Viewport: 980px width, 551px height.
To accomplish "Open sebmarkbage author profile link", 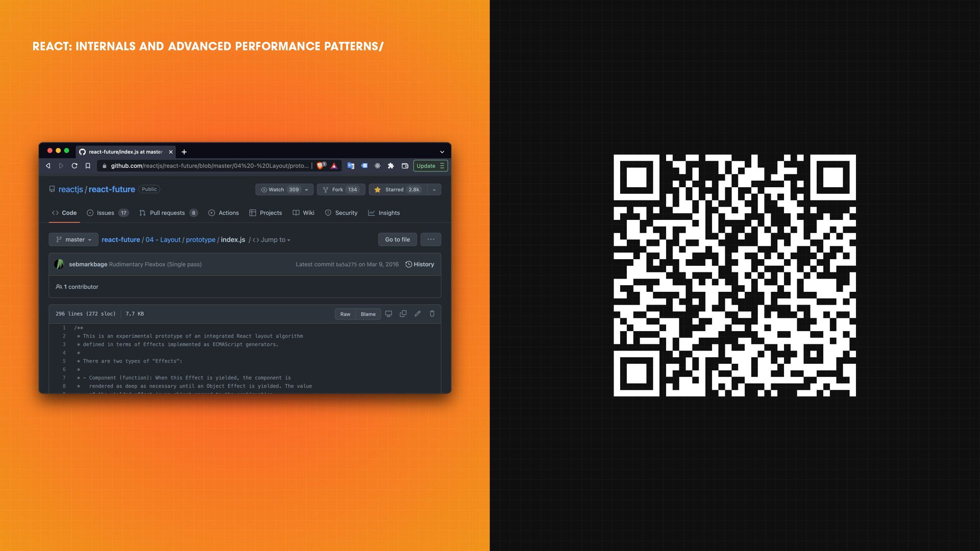I will [x=88, y=264].
